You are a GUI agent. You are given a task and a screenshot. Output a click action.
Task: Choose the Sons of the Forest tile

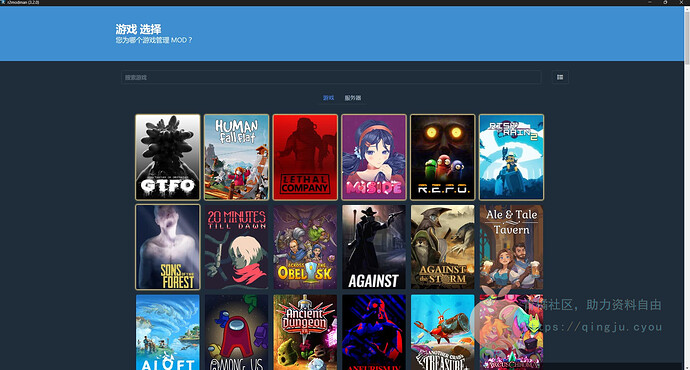pos(168,247)
